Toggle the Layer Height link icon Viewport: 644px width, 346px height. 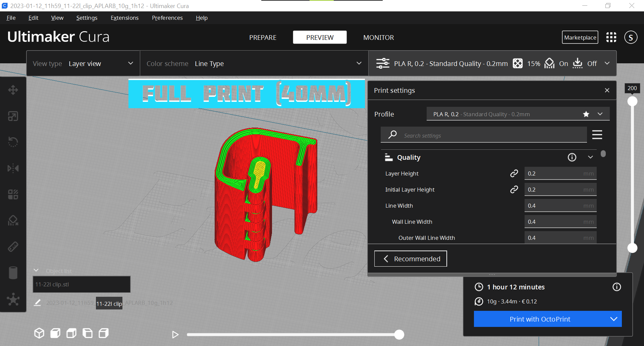coord(514,174)
